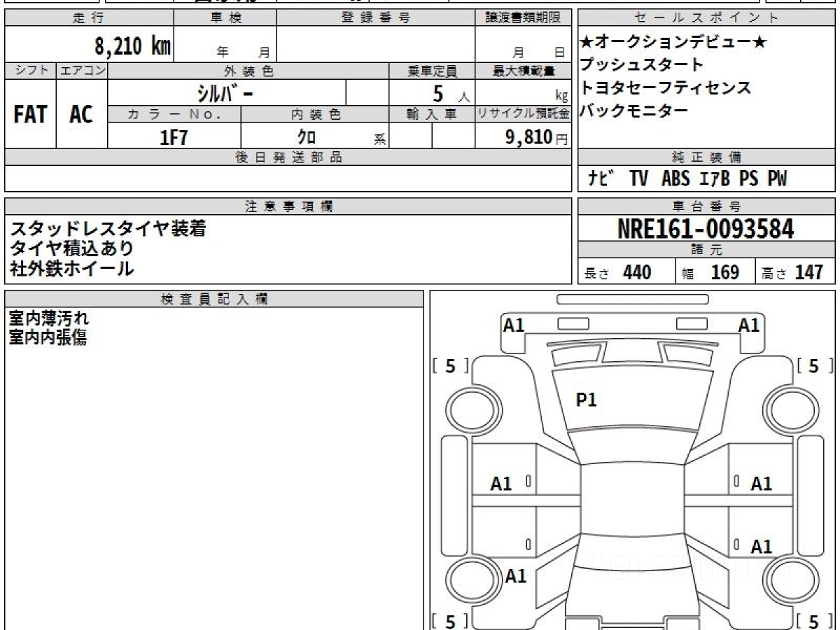Select the 長さ 440 dimension
This screenshot has width=840, height=630.
pos(618,272)
